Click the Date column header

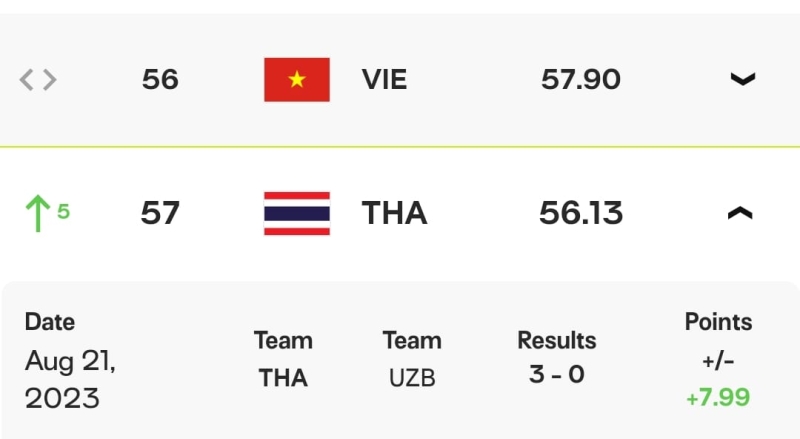50,322
